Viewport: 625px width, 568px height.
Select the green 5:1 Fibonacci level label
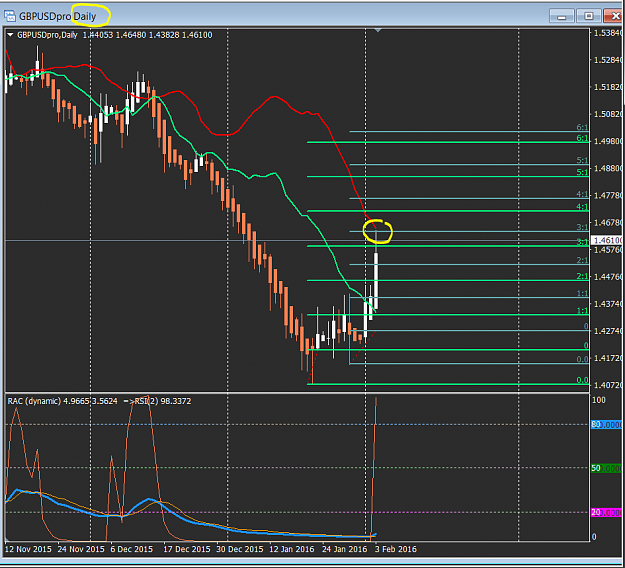click(x=582, y=173)
